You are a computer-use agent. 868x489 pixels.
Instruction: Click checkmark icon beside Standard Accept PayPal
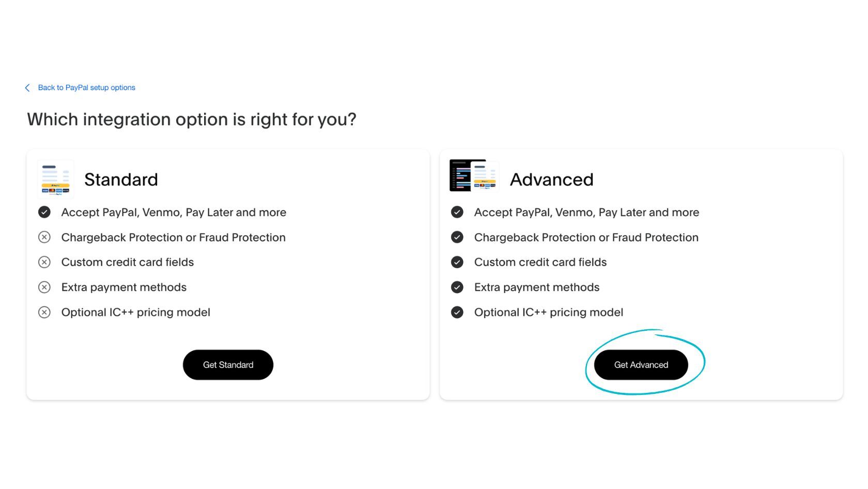click(x=44, y=212)
